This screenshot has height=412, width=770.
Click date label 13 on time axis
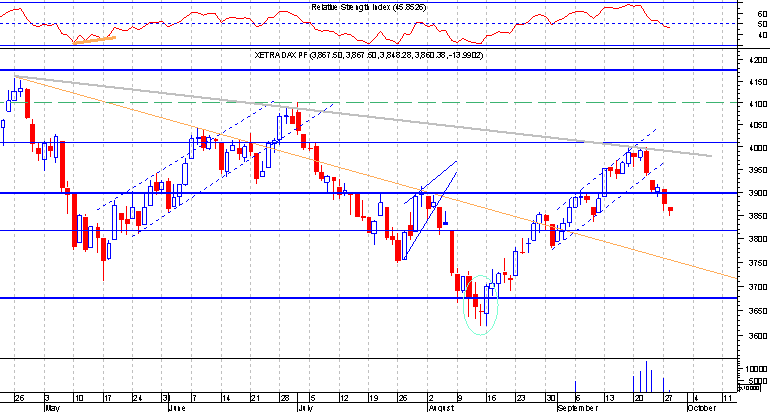point(609,398)
